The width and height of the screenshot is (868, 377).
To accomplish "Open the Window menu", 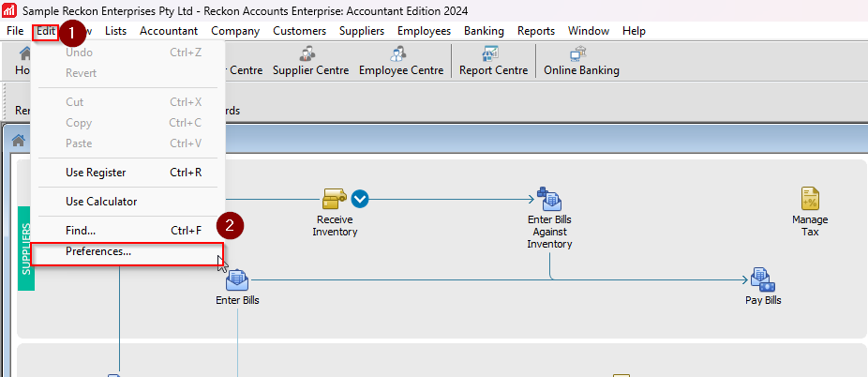I will click(x=589, y=31).
